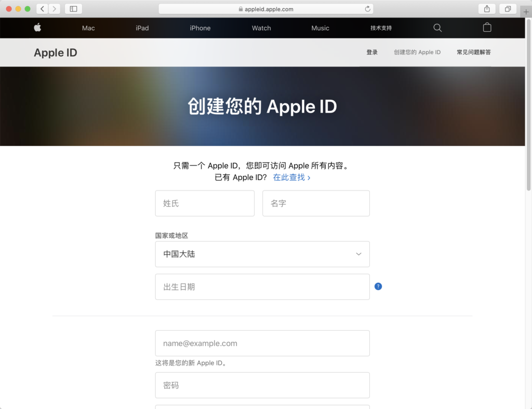The width and height of the screenshot is (532, 409).
Task: Open a new tab with plus button
Action: 526,12
